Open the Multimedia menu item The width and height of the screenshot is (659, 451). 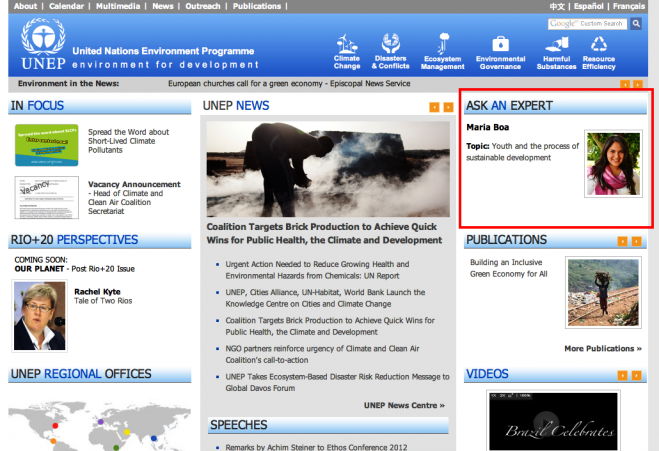(x=118, y=6)
